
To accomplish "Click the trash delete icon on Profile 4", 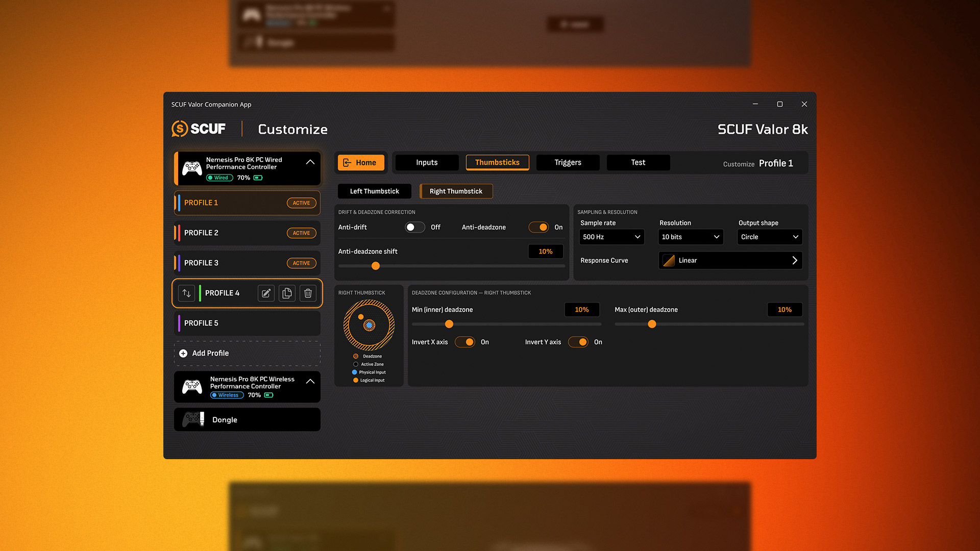I will tap(308, 293).
